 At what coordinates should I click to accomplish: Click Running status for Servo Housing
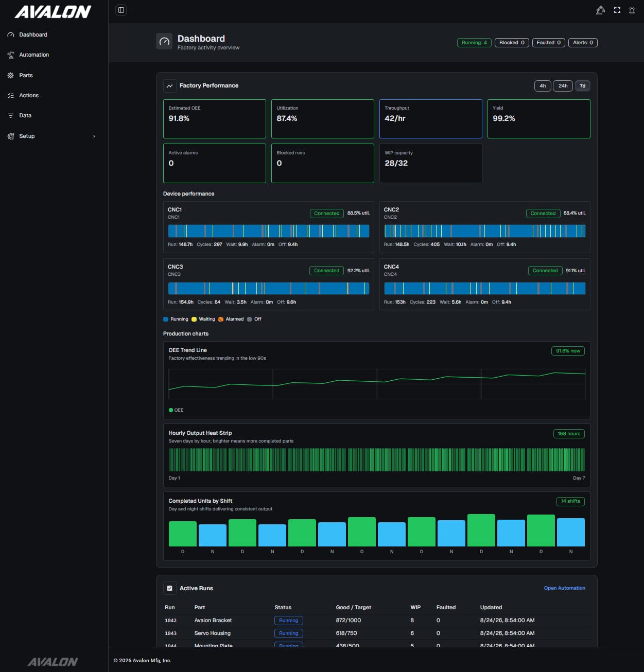pos(289,633)
